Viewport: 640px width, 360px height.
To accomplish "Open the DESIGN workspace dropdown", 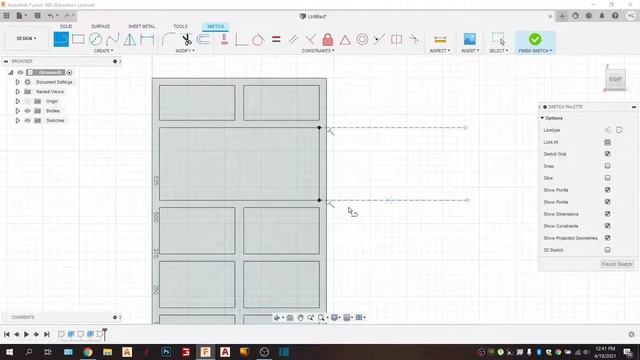I will [26, 38].
